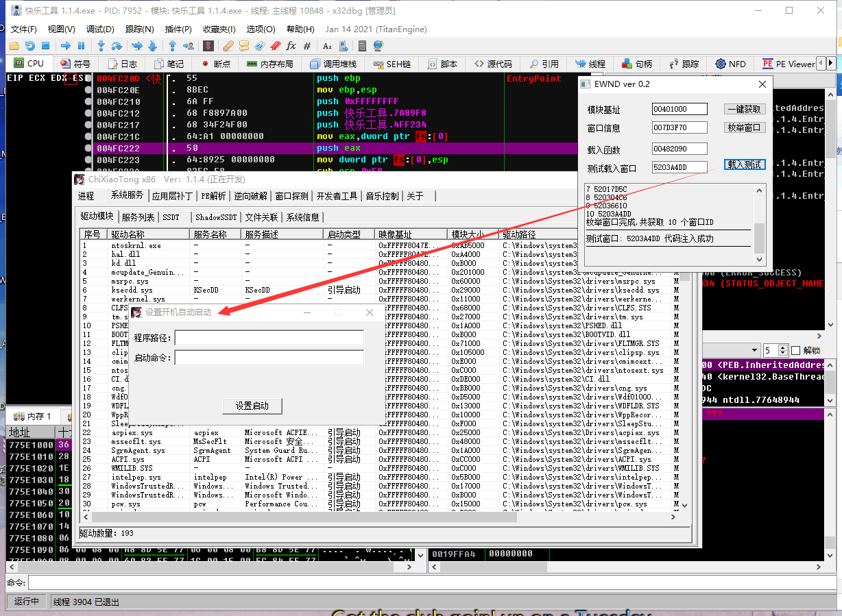842x616 pixels.
Task: Switch to the 内存布局 tab
Action: pos(269,64)
